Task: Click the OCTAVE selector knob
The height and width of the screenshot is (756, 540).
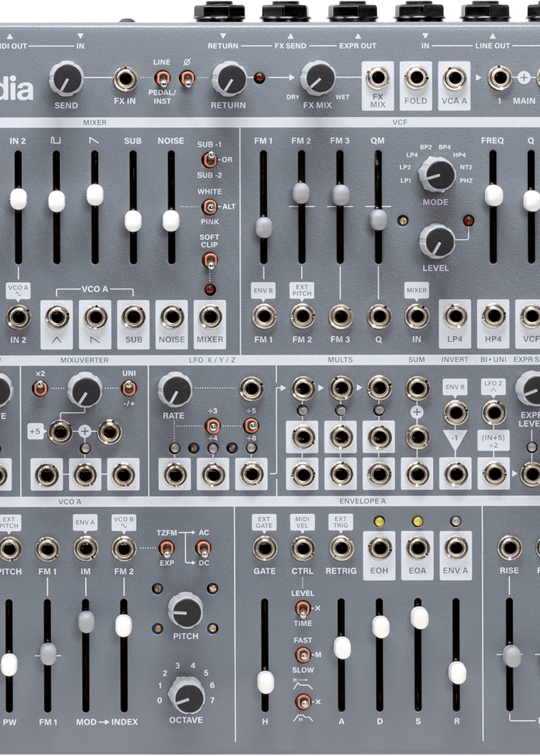Action: [x=186, y=696]
